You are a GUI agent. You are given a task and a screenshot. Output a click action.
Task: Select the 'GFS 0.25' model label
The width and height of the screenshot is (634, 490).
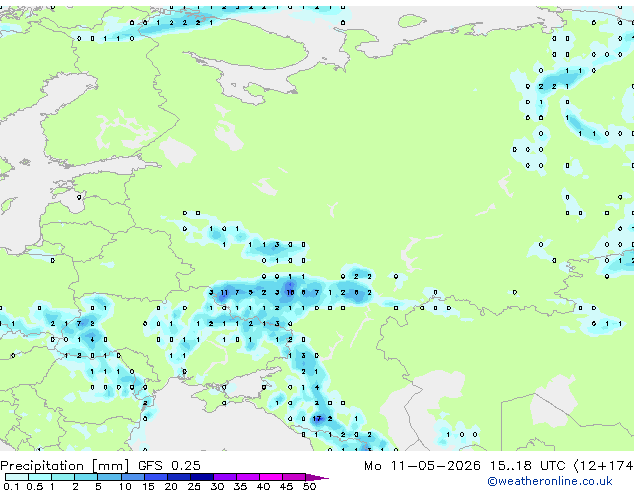coord(169,466)
